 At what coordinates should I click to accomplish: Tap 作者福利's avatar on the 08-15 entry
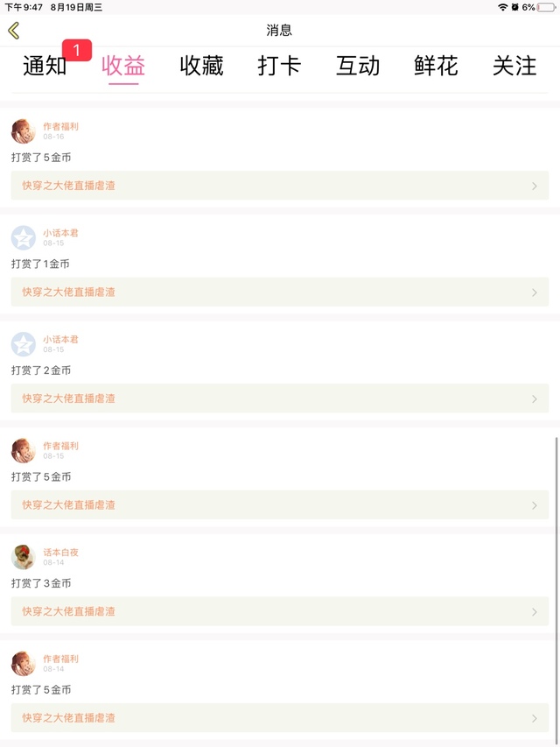point(23,450)
